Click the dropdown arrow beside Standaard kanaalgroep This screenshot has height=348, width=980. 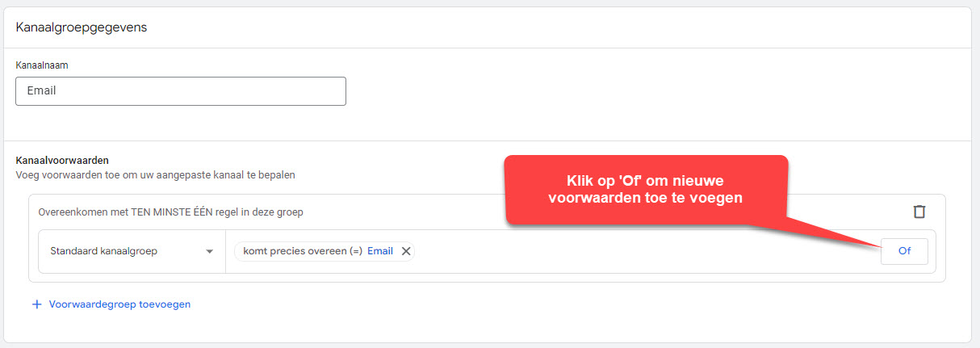click(x=210, y=251)
